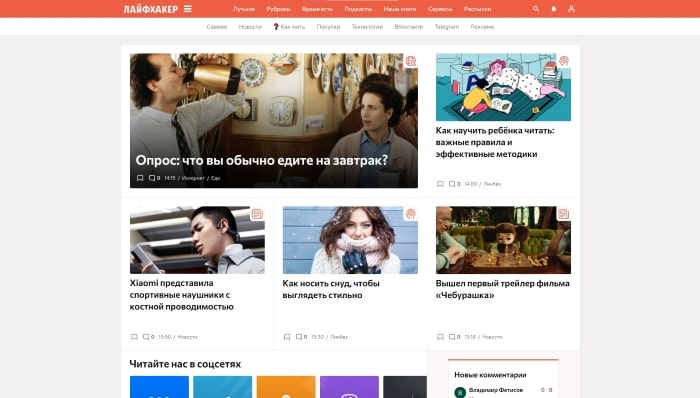Screen dimensions: 700x398
Task: Open the Подкасты menu item
Action: 358,9
